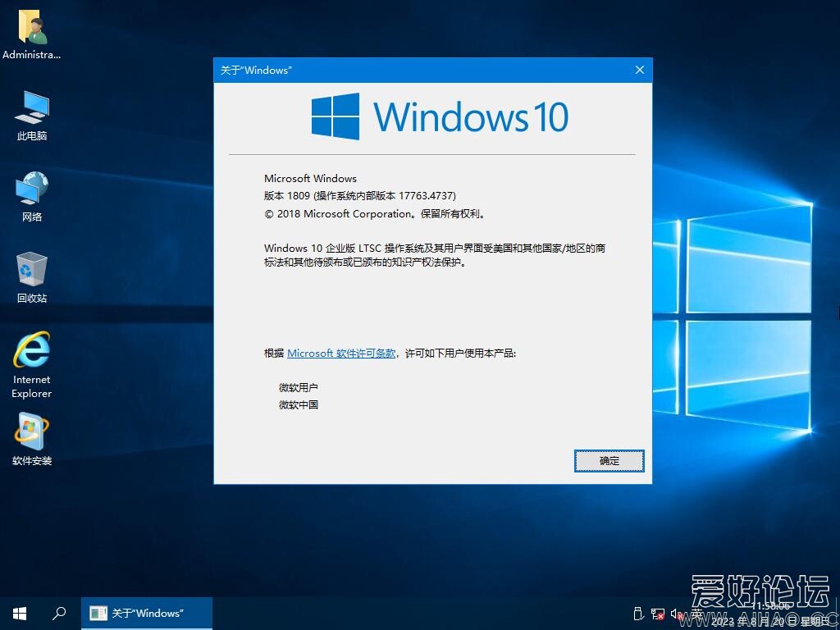The height and width of the screenshot is (630, 840).
Task: Click the USB safely remove tray icon
Action: click(639, 614)
